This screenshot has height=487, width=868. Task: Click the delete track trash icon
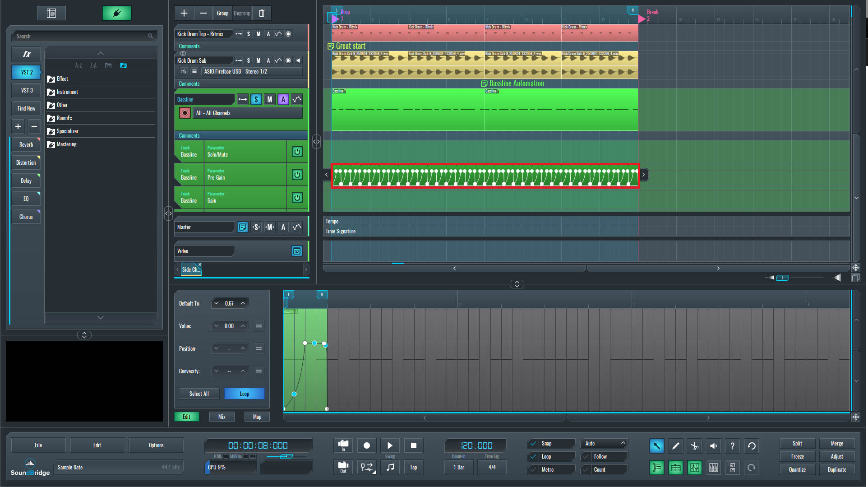tap(262, 13)
